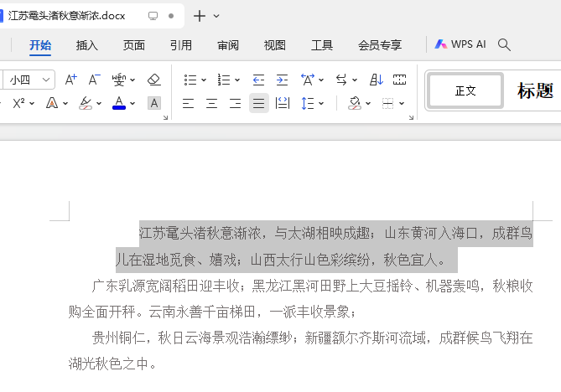The image size is (561, 392).
Task: Decrease font size with A- icon
Action: tap(95, 80)
